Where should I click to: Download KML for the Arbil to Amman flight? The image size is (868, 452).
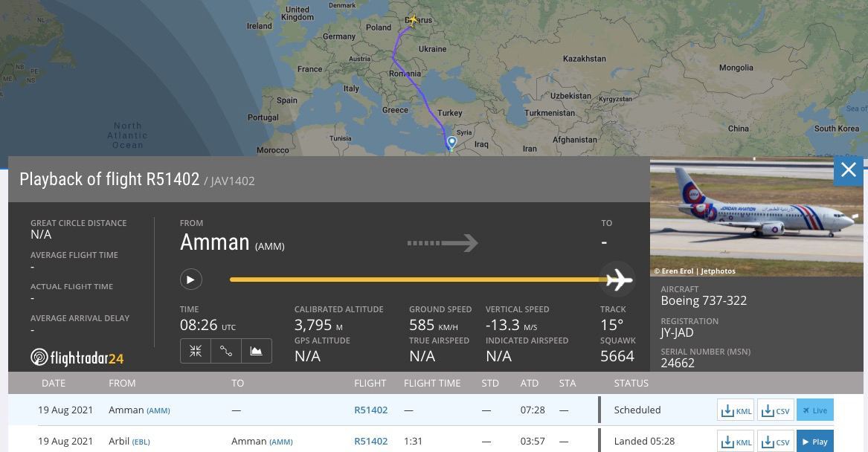[x=736, y=442]
